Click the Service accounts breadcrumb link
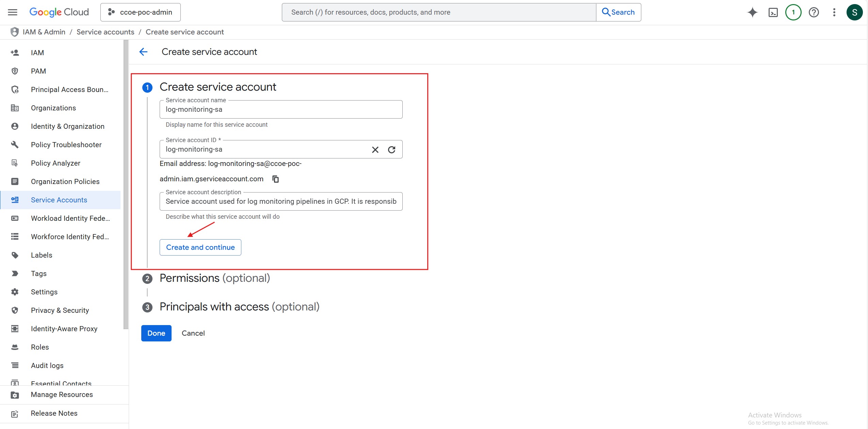Viewport: 868px width, 429px height. pyautogui.click(x=105, y=32)
